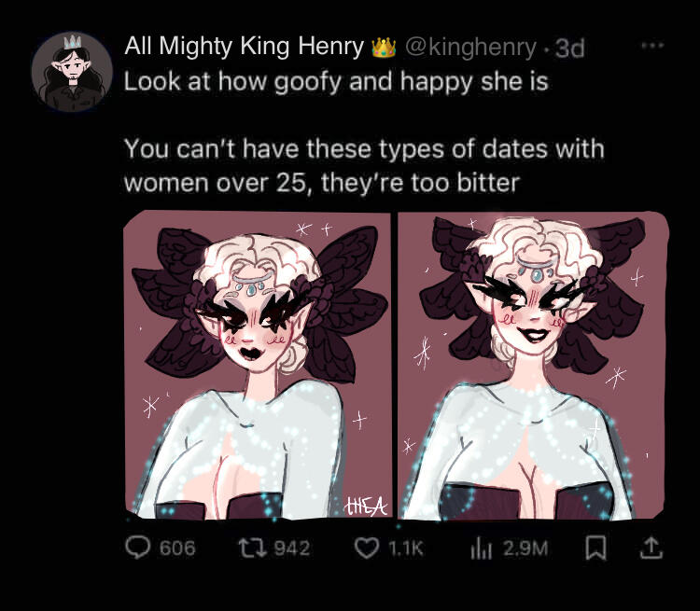Click the reply speech bubble icon
This screenshot has height=611, width=700.
(x=138, y=549)
